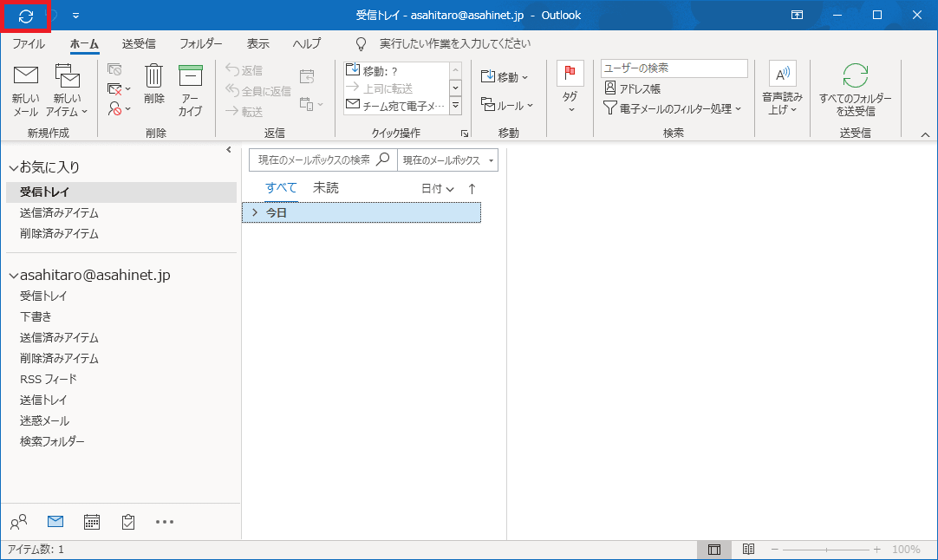
Task: Open the 検索フォルダー folder
Action: (x=52, y=441)
